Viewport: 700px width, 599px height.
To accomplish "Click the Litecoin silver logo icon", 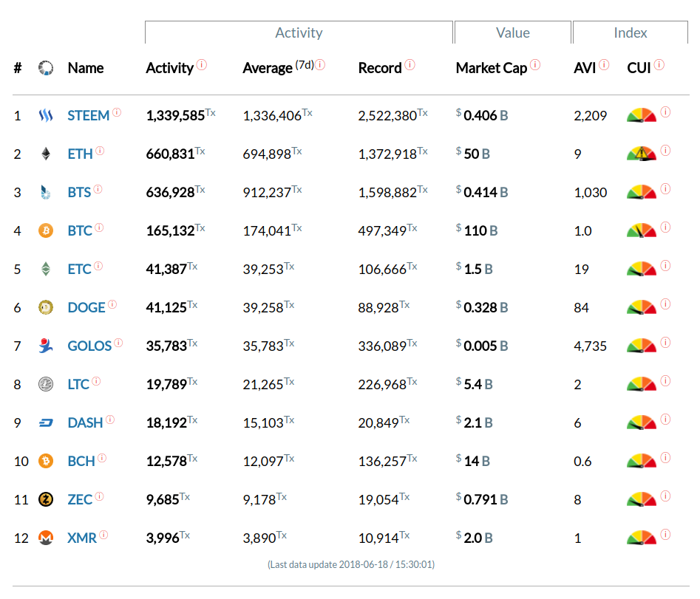I will [46, 384].
